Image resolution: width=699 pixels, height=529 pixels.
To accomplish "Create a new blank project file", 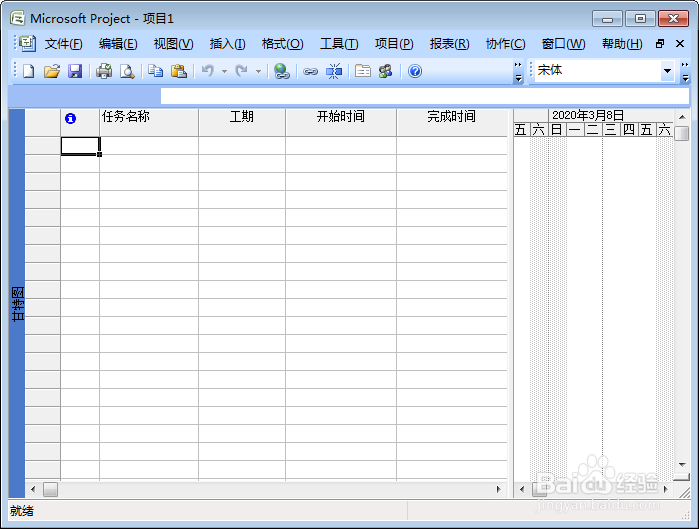I will (29, 71).
